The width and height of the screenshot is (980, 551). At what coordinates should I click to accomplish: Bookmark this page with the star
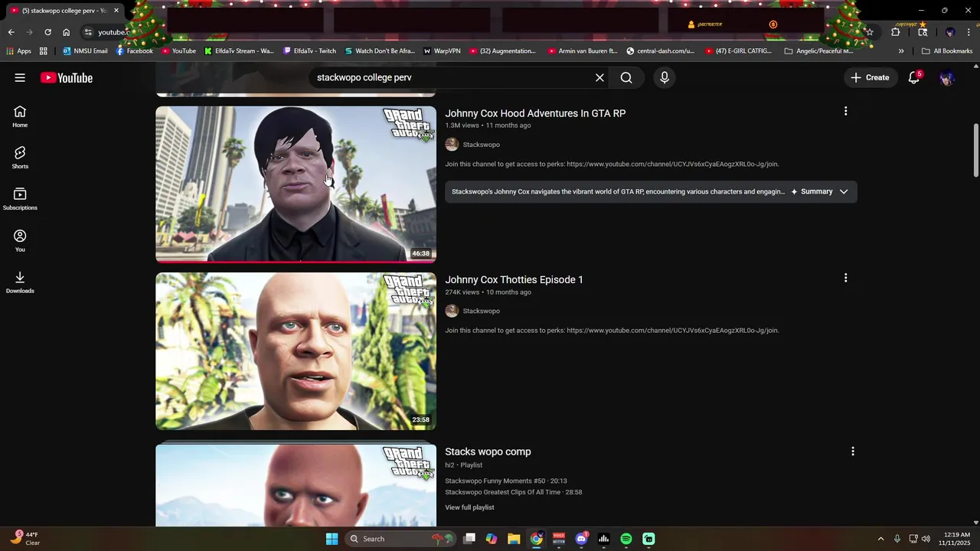pyautogui.click(x=870, y=32)
